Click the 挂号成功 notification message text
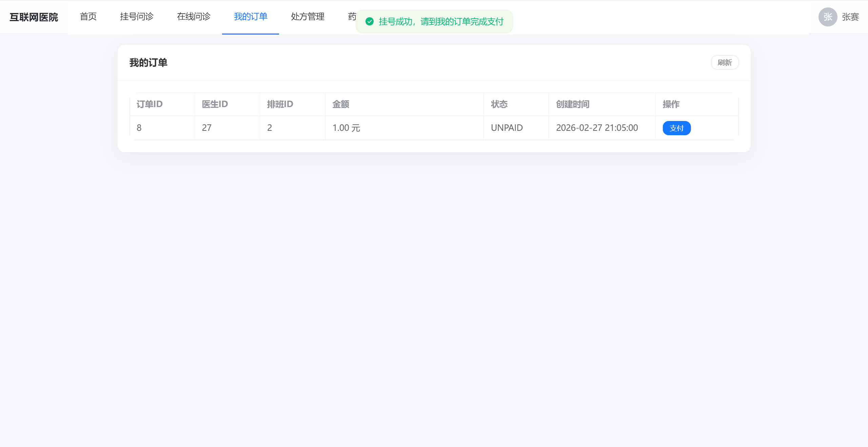 pos(441,22)
